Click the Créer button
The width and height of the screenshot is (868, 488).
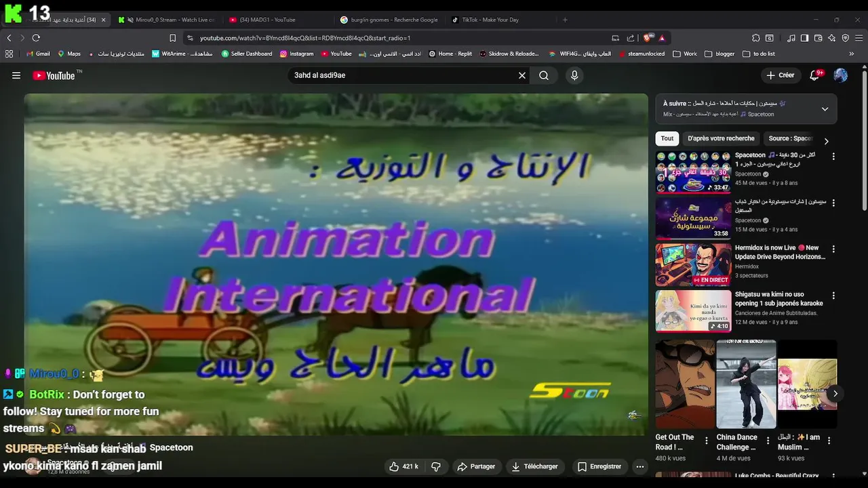click(x=781, y=75)
